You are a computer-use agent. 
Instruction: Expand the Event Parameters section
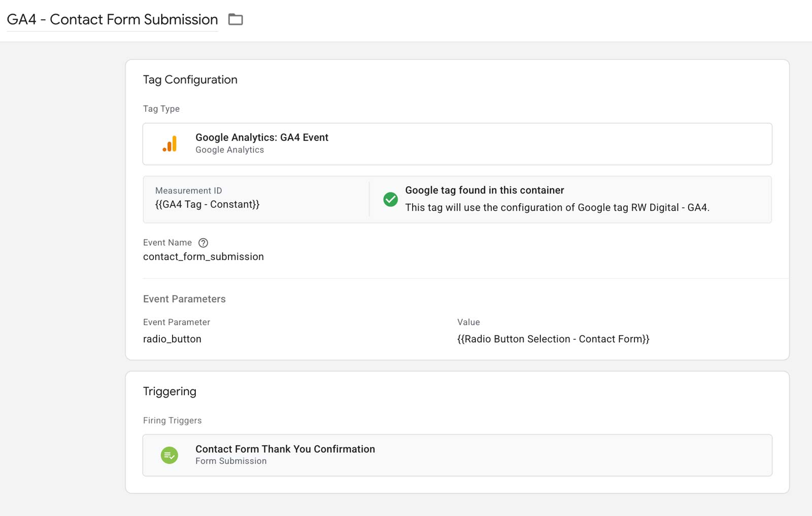[x=184, y=299]
